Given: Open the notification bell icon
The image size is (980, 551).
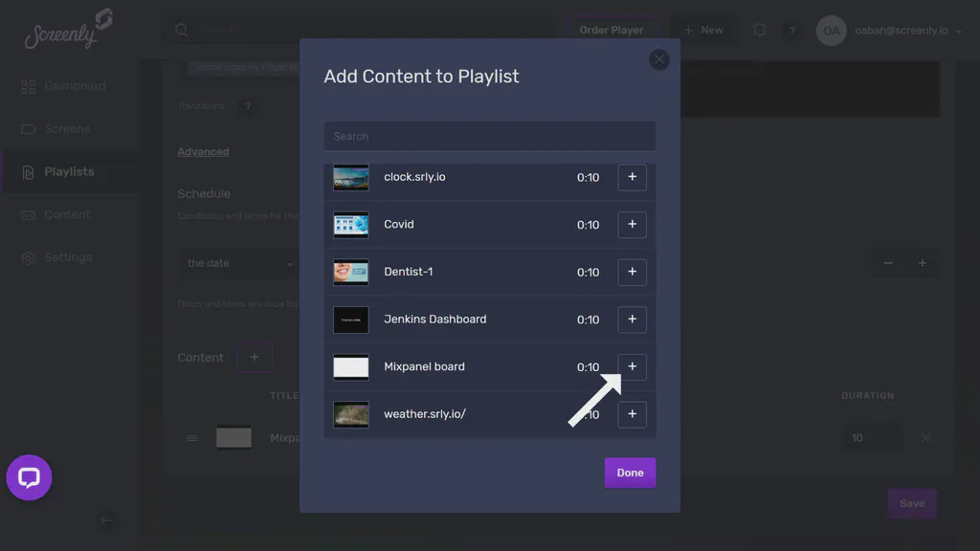Looking at the screenshot, I should tap(759, 30).
